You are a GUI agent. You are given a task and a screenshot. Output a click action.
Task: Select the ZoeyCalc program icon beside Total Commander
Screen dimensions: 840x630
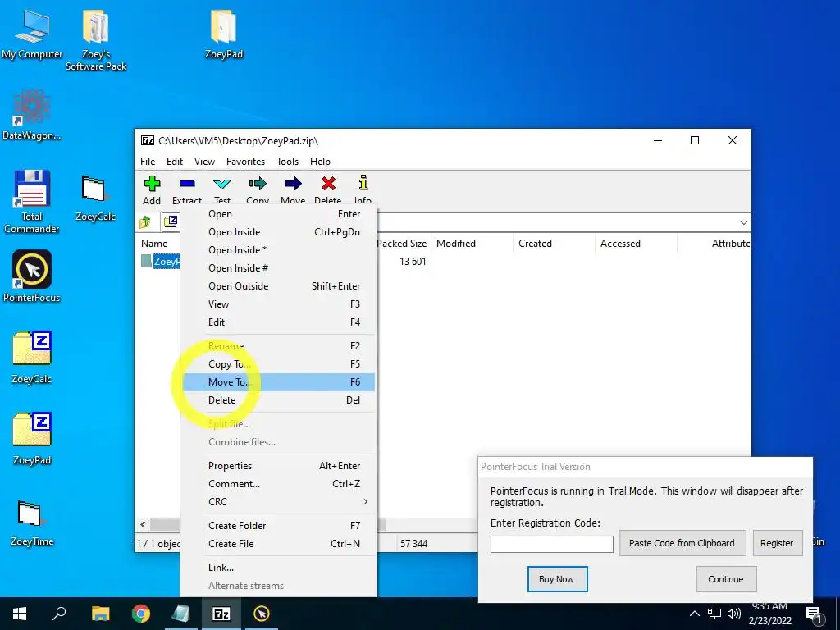[x=95, y=199]
